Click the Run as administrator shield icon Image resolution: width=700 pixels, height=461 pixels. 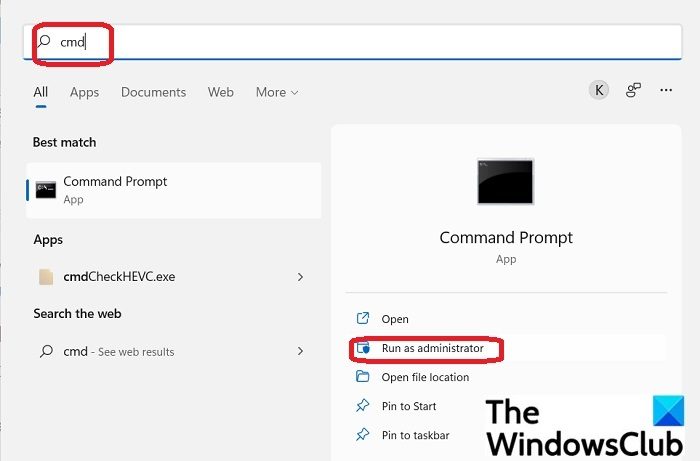[x=363, y=348]
